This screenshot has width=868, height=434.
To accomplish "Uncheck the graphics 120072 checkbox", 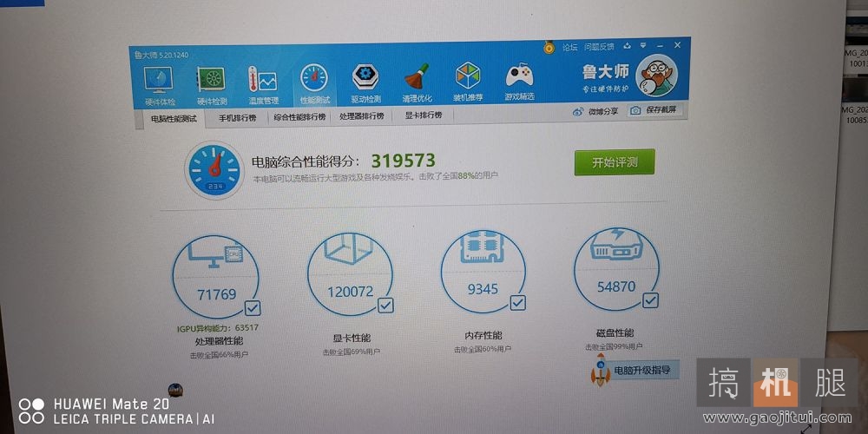I will tap(386, 305).
